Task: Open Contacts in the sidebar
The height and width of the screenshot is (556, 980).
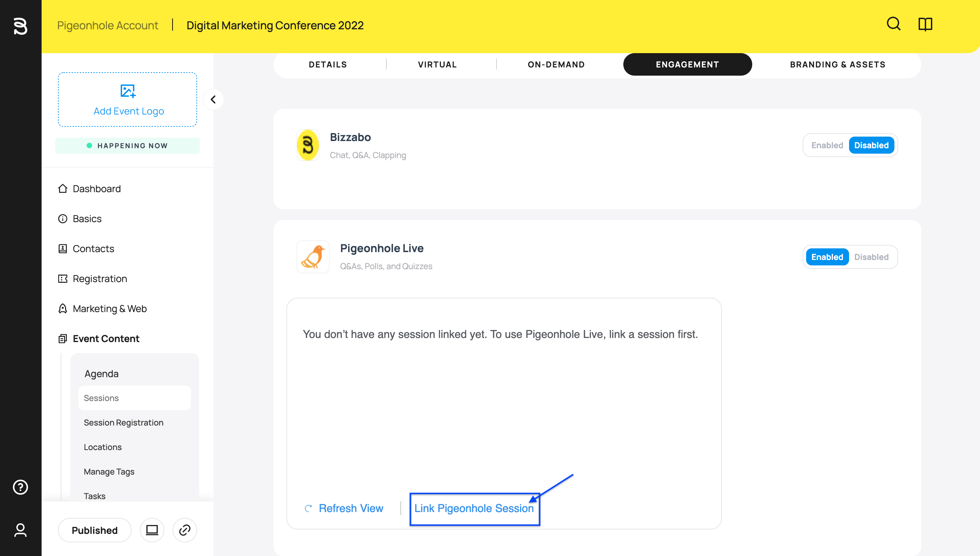Action: 94,249
